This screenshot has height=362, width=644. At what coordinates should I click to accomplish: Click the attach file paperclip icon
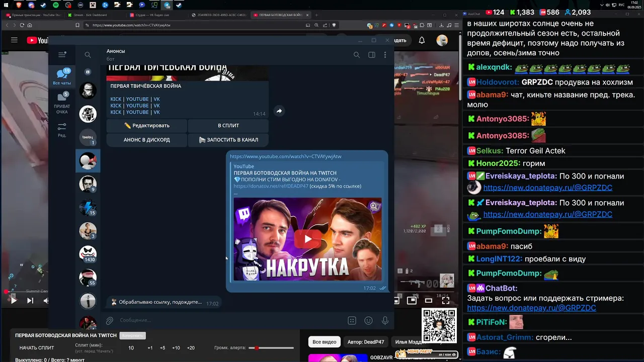(109, 320)
